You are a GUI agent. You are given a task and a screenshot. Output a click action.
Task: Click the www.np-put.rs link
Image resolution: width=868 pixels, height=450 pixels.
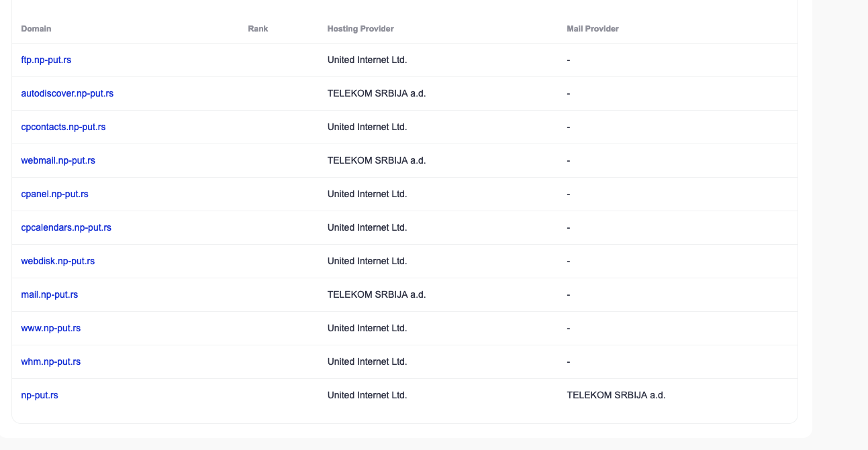(x=51, y=328)
